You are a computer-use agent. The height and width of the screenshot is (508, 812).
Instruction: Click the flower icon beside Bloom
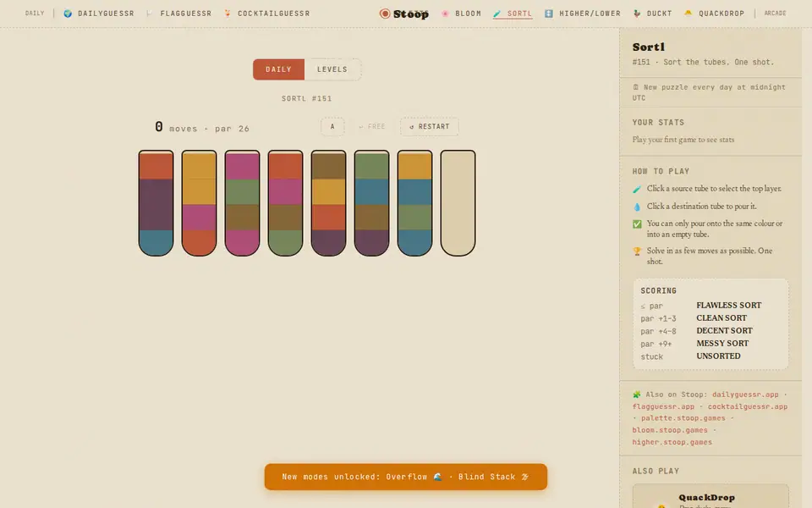click(445, 14)
